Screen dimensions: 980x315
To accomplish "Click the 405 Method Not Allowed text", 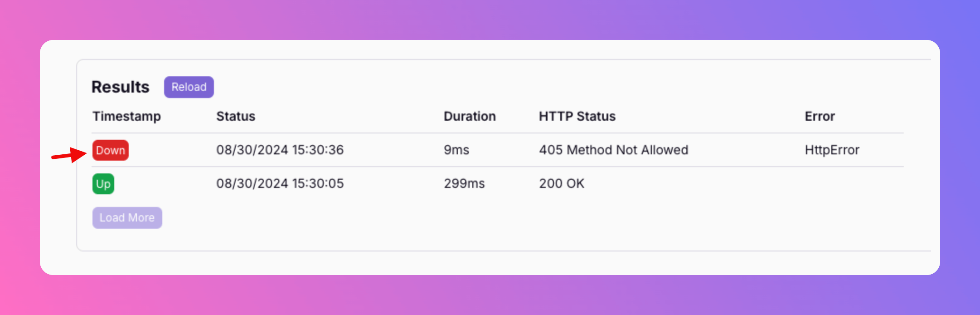I will pyautogui.click(x=614, y=150).
